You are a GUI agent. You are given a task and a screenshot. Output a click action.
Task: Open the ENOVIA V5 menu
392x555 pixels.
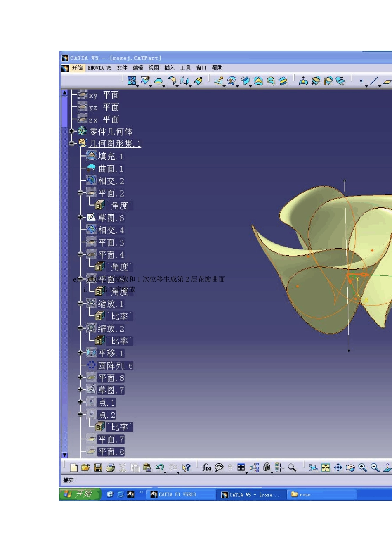point(99,68)
